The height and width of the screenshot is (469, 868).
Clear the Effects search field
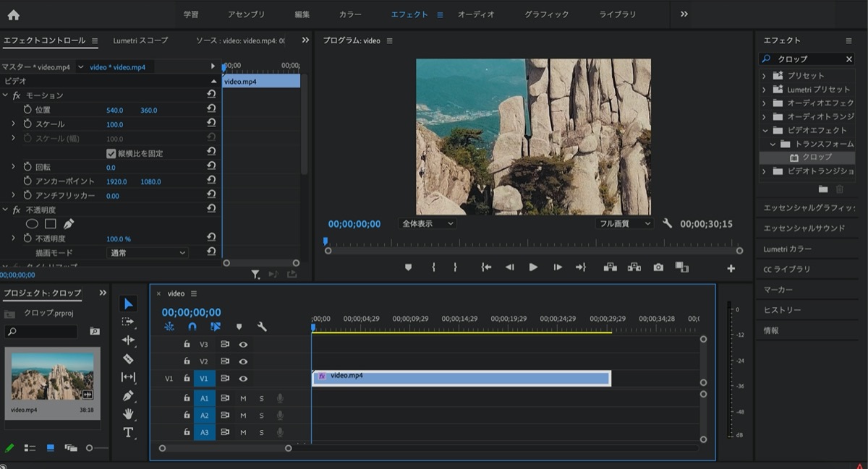pos(849,59)
